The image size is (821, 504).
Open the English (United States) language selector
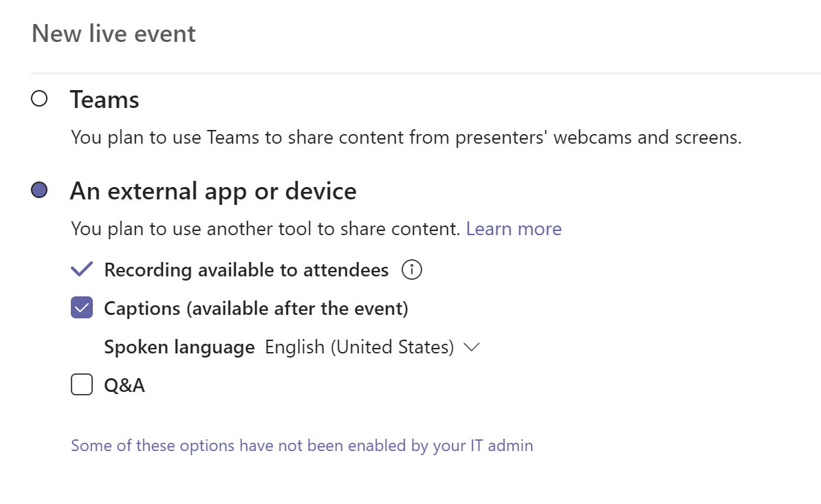click(360, 347)
